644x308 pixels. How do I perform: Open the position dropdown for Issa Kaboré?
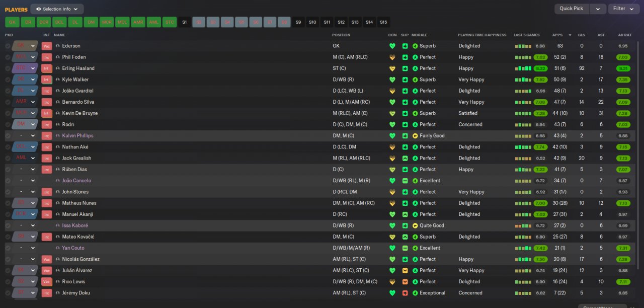(25, 225)
